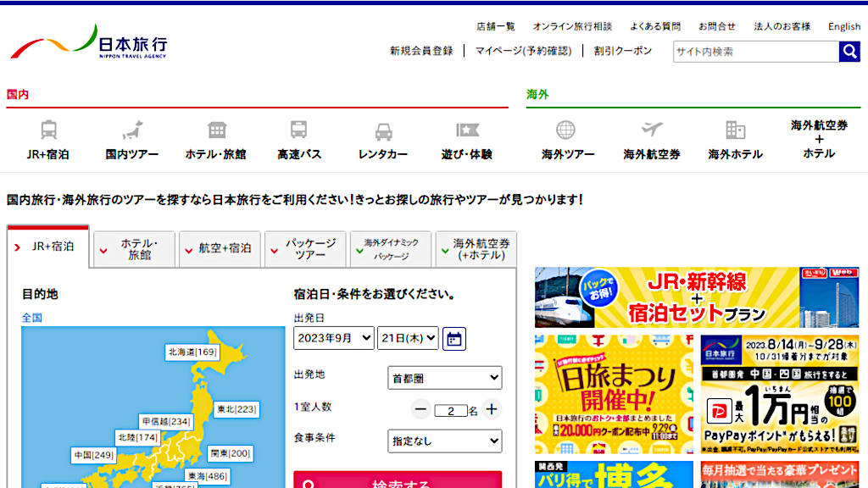
Task: Open the 毎月抽選で当たる豪華プレゼント banner
Action: pyautogui.click(x=780, y=474)
